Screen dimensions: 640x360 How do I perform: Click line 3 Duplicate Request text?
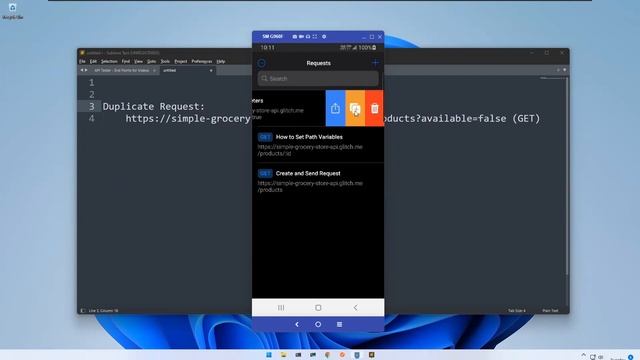coord(153,106)
